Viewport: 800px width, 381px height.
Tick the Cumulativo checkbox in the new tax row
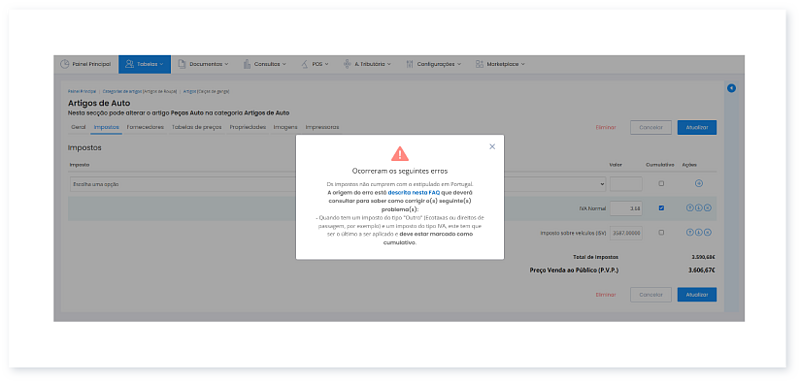coord(661,184)
